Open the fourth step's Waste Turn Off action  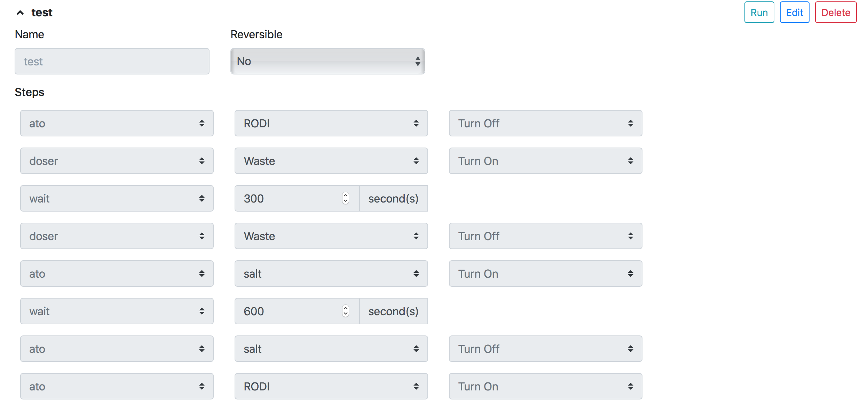click(x=545, y=236)
